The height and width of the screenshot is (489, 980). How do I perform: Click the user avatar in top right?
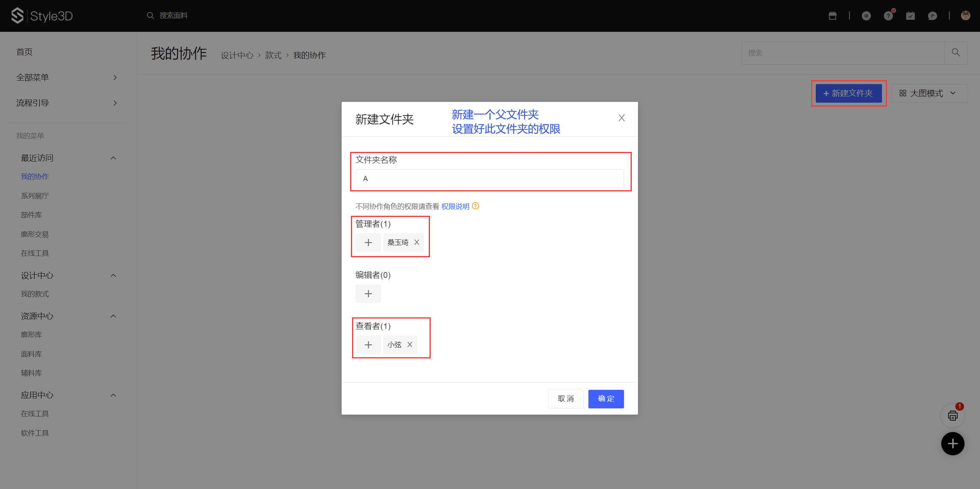pyautogui.click(x=965, y=15)
